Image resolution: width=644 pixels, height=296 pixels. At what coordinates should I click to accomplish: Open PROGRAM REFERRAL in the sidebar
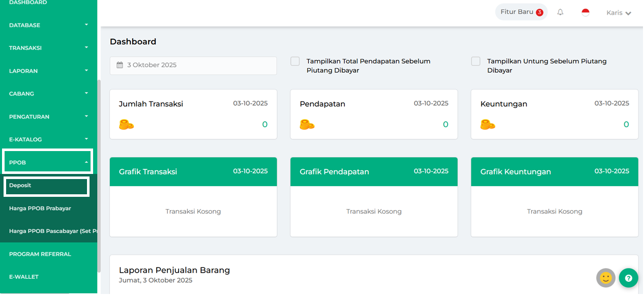coord(40,254)
